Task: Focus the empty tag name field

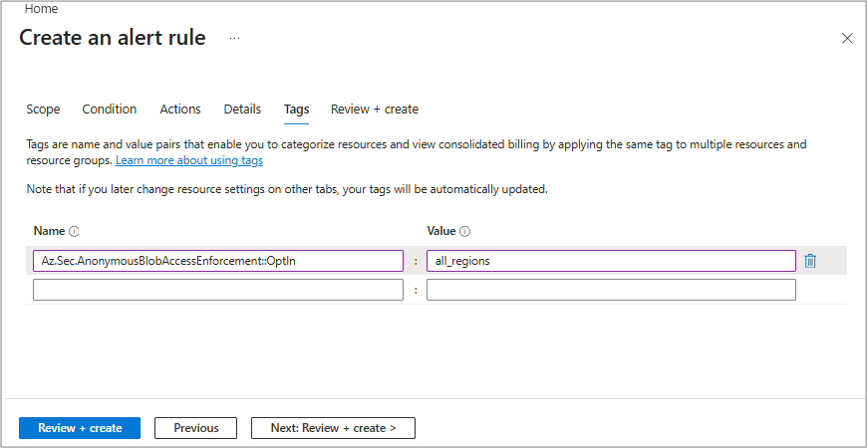Action: 218,290
